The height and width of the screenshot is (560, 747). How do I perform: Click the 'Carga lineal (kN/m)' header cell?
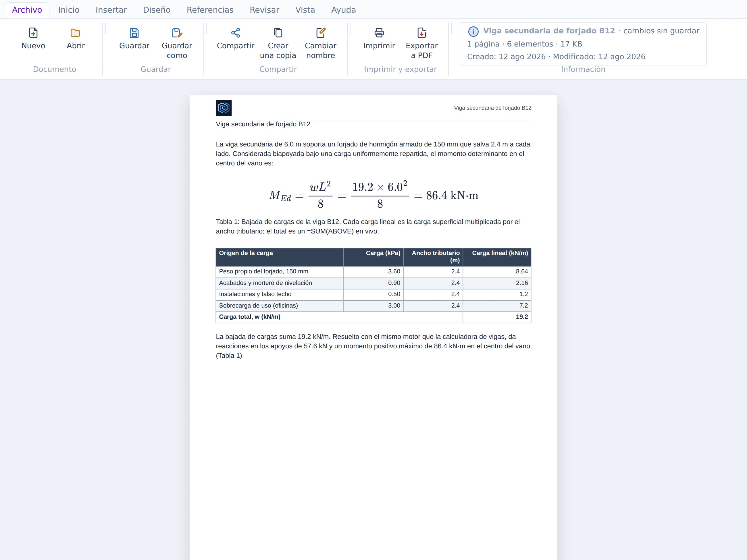497,257
